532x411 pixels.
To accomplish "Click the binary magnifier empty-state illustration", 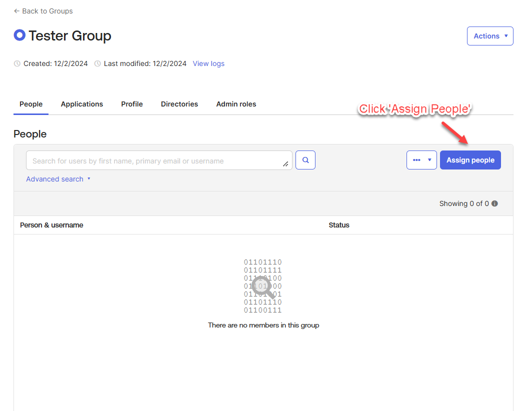I will 263,286.
